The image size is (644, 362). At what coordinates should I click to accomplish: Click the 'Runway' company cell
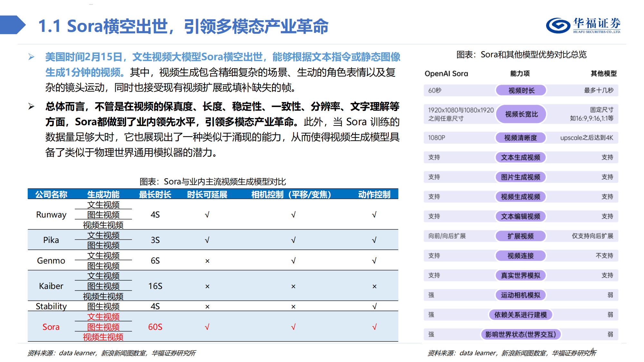coord(51,215)
